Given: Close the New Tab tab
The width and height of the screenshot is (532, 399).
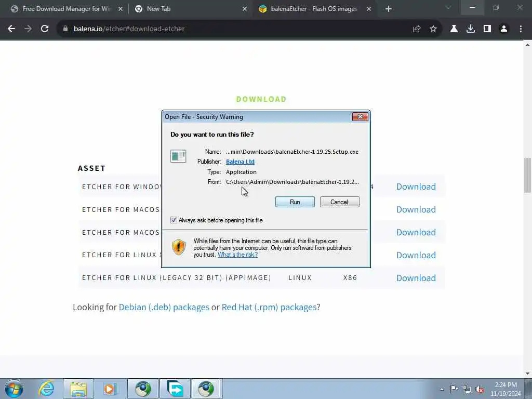Looking at the screenshot, I should click(x=245, y=9).
